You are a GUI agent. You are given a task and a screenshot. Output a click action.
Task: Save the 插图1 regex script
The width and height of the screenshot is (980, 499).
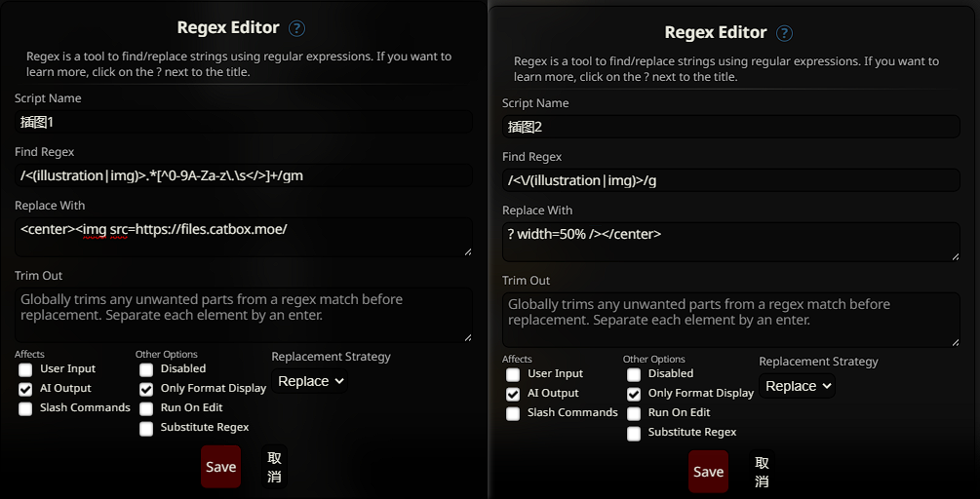coord(220,467)
